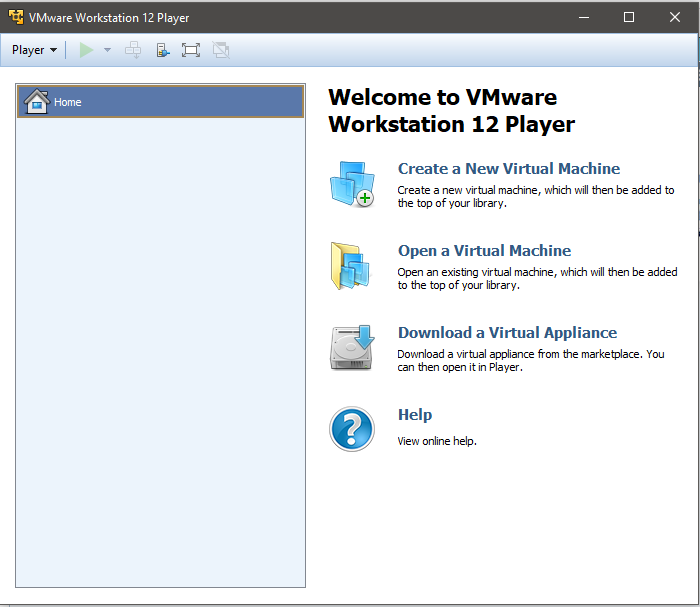
Task: Click Send Ctrl+Alt+Del toolbar icon
Action: (x=133, y=50)
